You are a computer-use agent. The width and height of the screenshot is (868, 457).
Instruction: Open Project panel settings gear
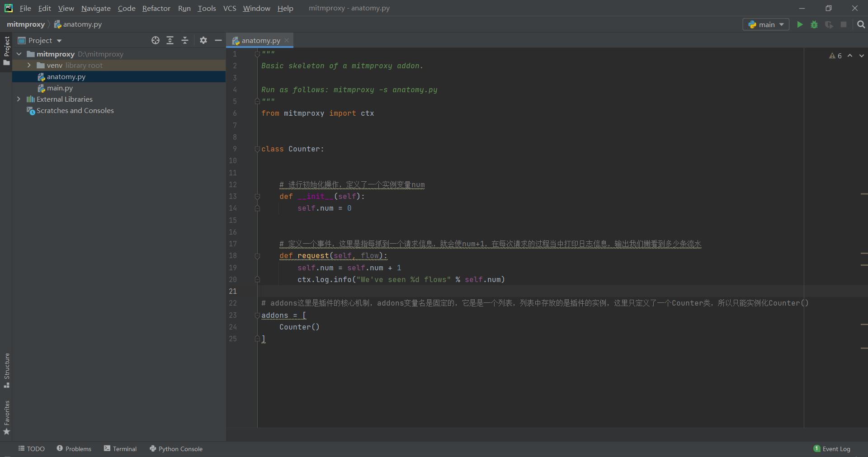pyautogui.click(x=203, y=40)
